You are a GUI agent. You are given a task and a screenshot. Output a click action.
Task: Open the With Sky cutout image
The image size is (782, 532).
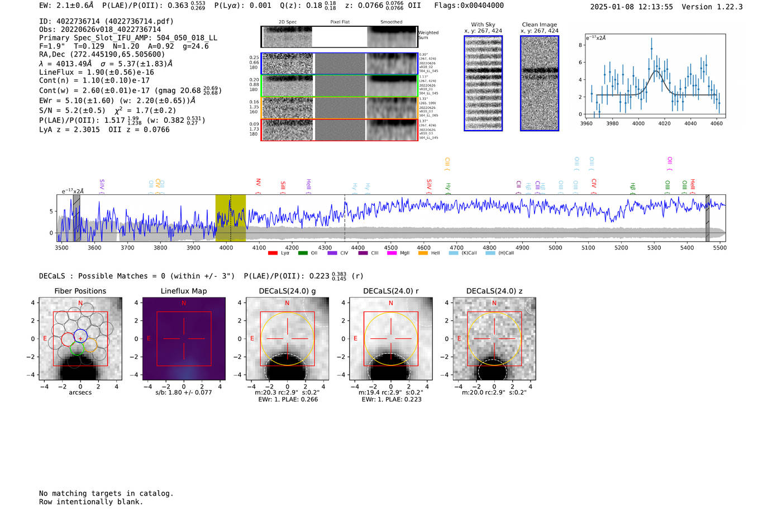(483, 83)
